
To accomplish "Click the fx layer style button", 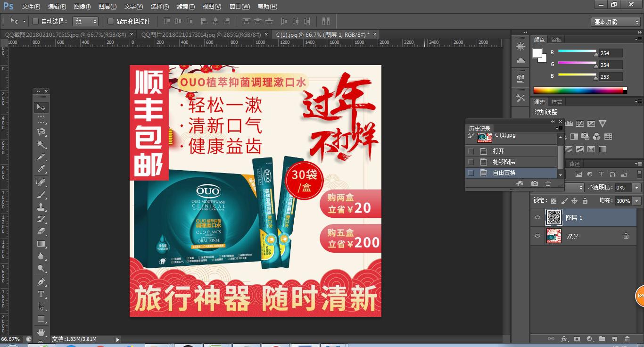I will pyautogui.click(x=565, y=339).
